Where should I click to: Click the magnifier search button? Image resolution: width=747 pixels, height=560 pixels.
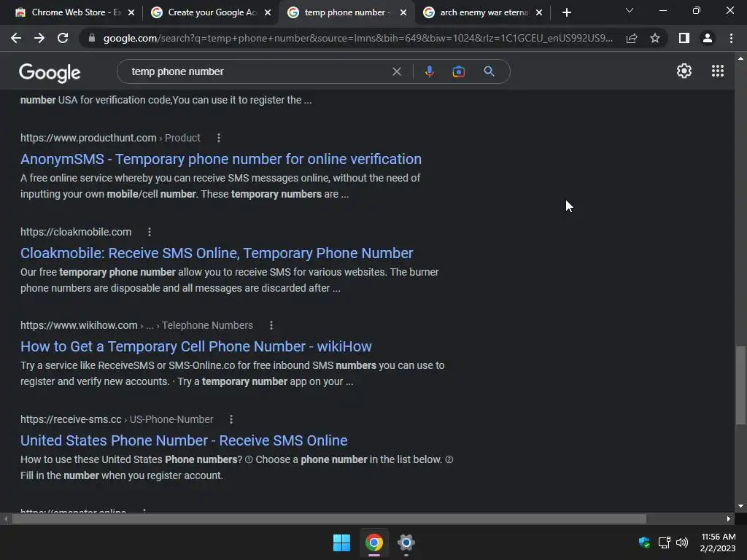pos(489,71)
